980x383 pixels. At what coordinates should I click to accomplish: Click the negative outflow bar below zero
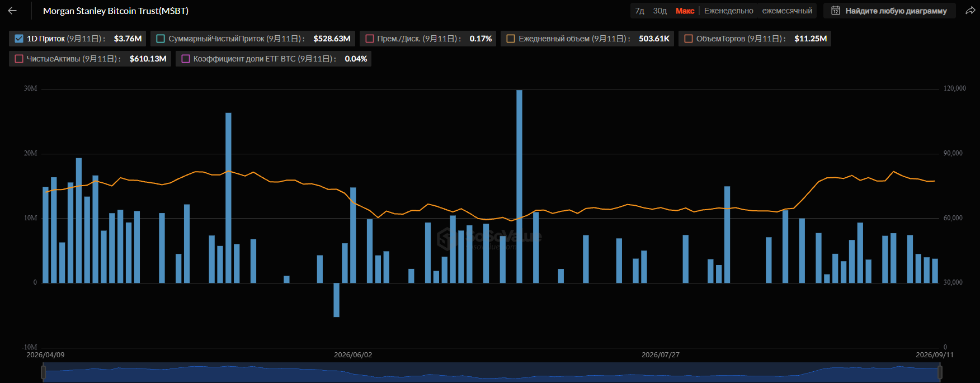(x=336, y=300)
